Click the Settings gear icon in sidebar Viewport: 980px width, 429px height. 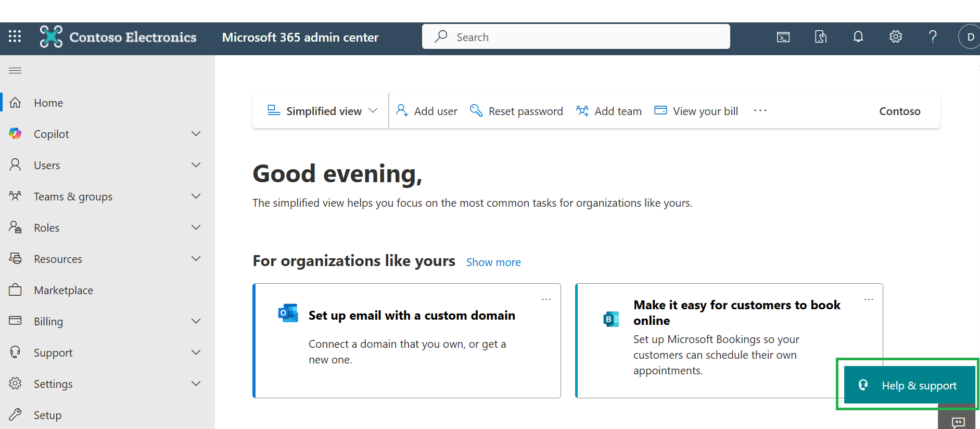coord(15,384)
